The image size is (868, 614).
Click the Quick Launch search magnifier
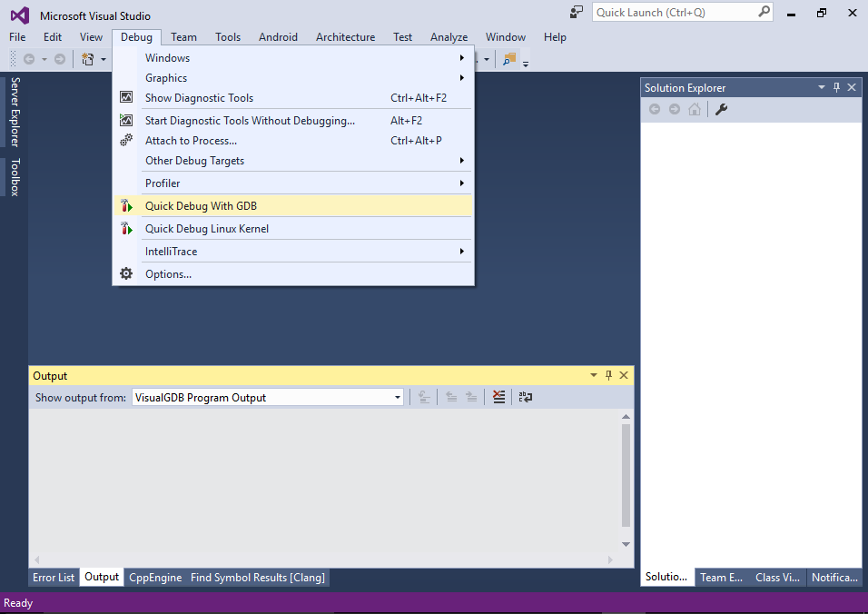coord(764,12)
